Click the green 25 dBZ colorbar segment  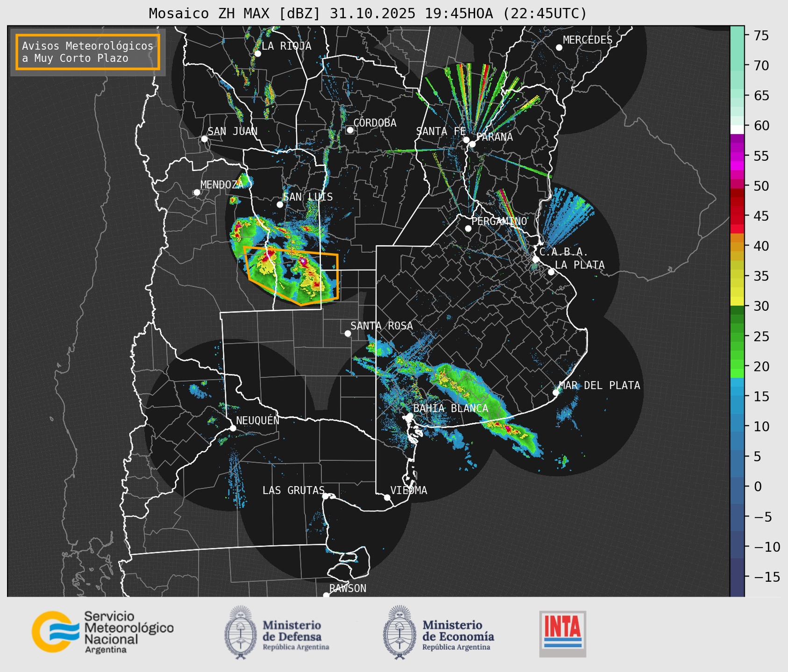pos(737,336)
